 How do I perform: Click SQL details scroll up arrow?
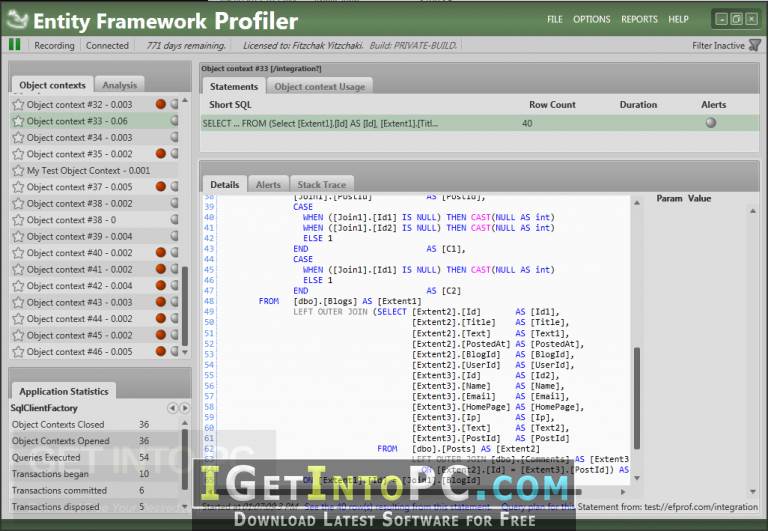637,202
